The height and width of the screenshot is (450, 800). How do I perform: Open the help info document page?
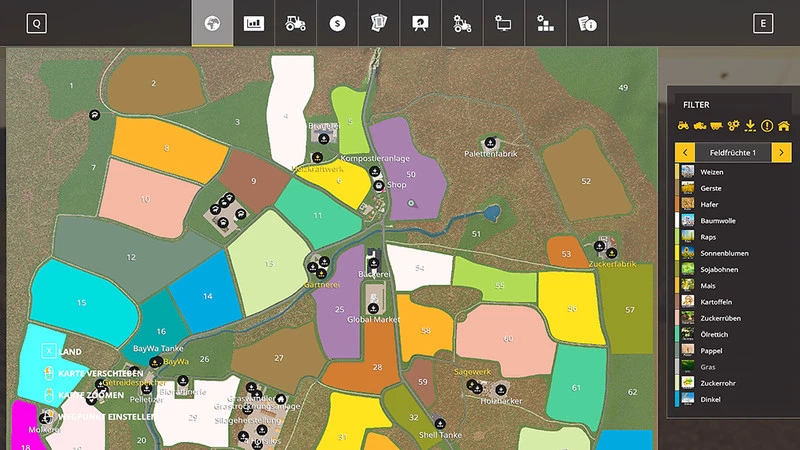pyautogui.click(x=587, y=24)
